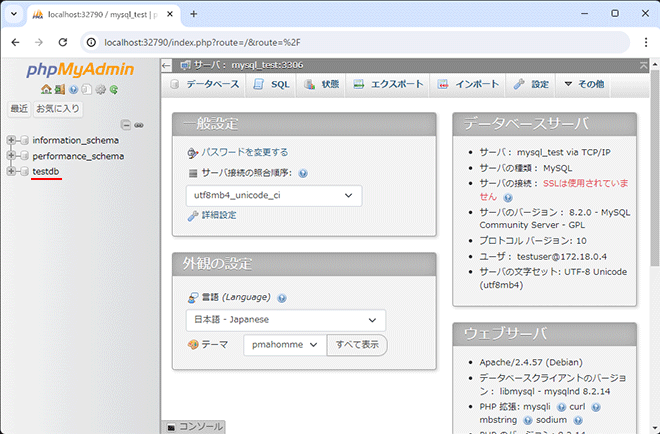Open the tab search dropdown chevron
Screen dimensions: 660x434
click(14, 14)
